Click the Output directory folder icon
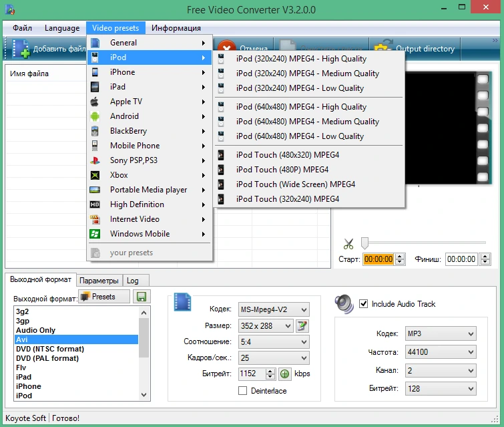The width and height of the screenshot is (504, 427). click(x=383, y=47)
